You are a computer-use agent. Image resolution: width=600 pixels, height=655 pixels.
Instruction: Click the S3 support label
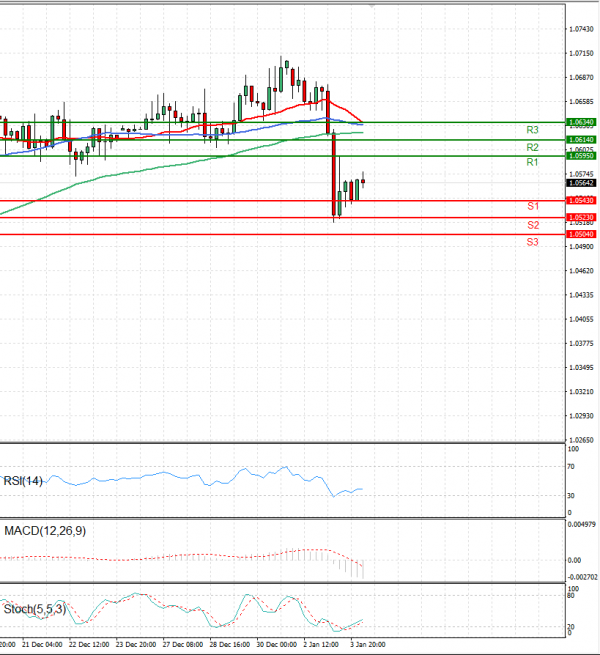coord(533,242)
